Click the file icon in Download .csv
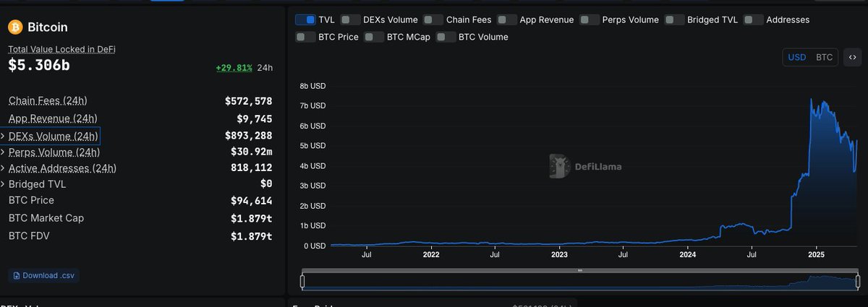The width and height of the screenshot is (868, 307). pos(17,275)
